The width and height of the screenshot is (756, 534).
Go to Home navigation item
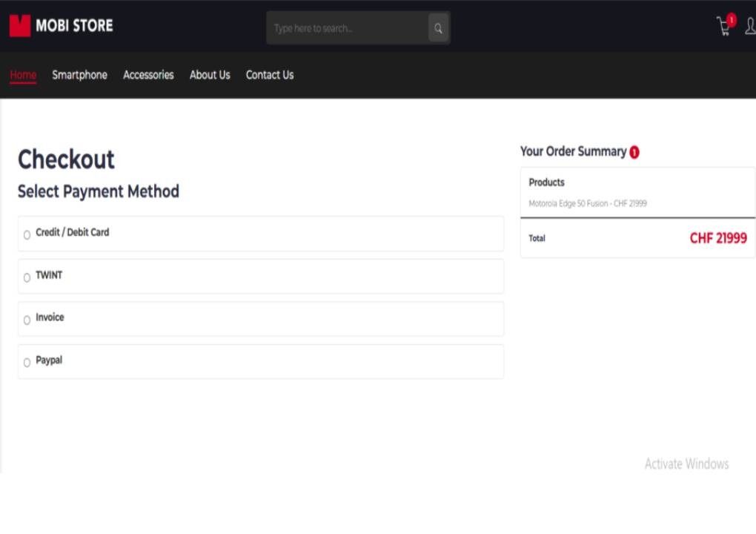pos(23,75)
